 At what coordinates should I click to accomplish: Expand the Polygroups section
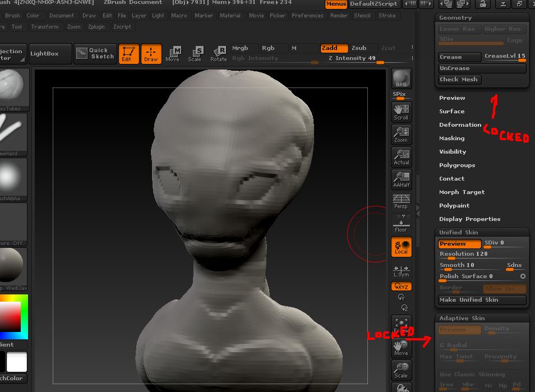[457, 165]
